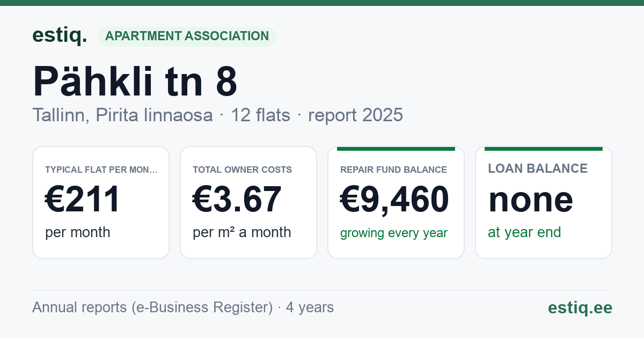Click the Pähkli tn 8 heading
Screen dimensions: 644x338
[x=135, y=82]
